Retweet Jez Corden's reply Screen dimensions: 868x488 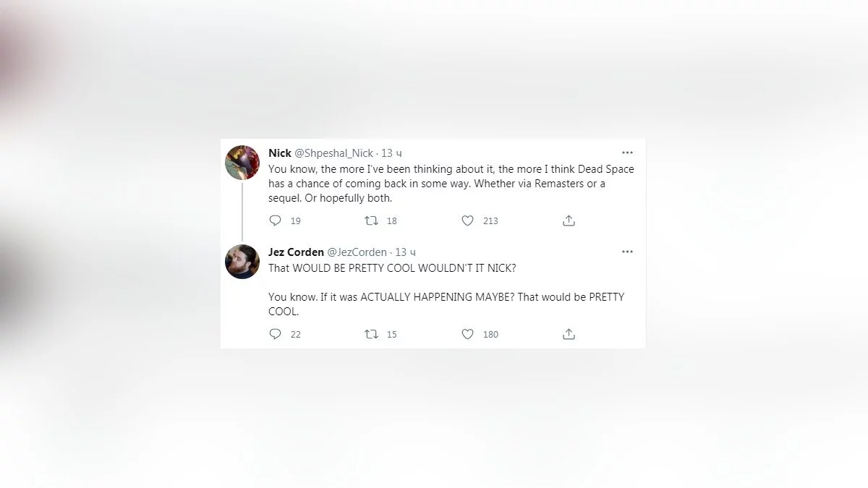pos(371,334)
